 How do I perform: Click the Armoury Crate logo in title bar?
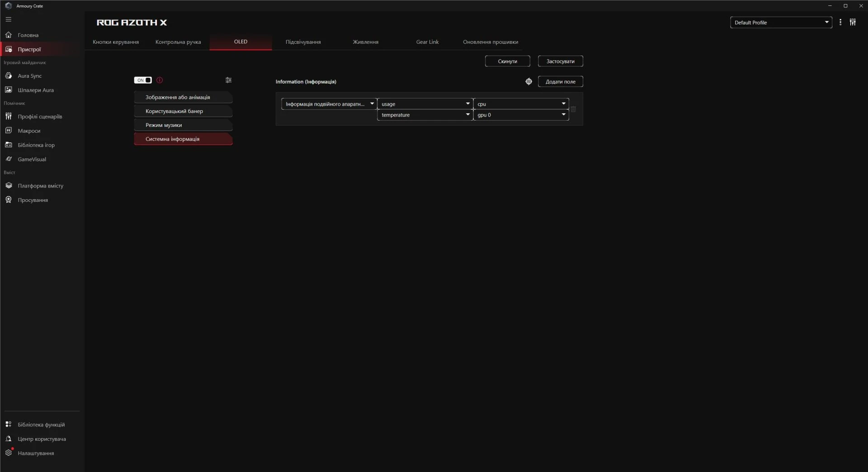pyautogui.click(x=8, y=6)
